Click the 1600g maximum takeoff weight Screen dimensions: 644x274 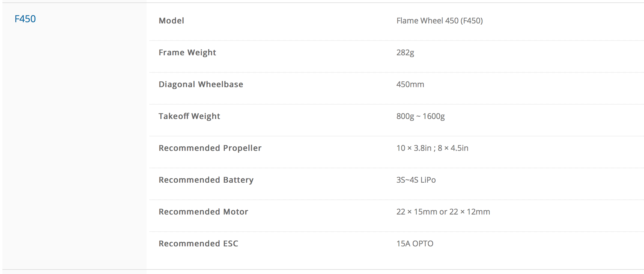434,116
